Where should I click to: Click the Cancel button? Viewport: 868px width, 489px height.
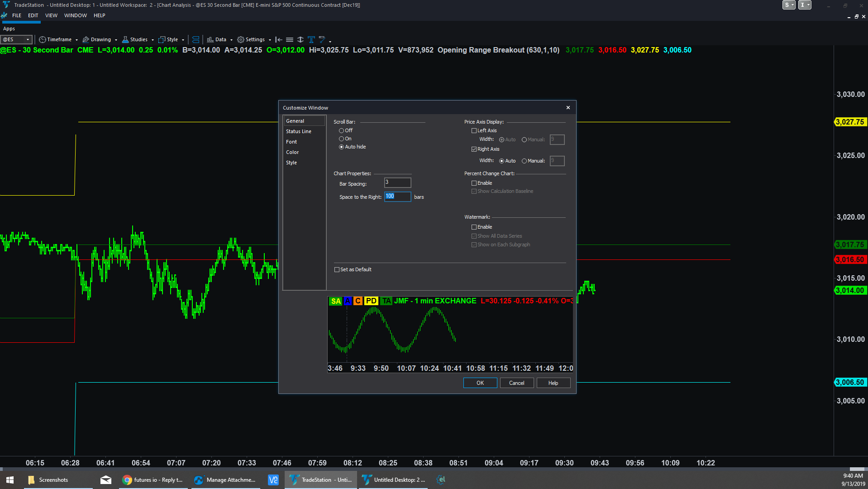click(517, 383)
